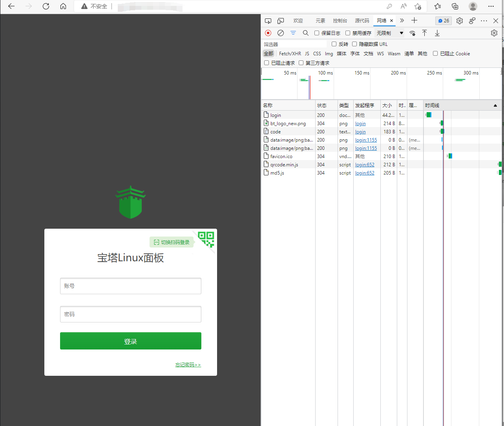Export HAR file download arrow icon
This screenshot has width=504, height=426.
tap(437, 33)
